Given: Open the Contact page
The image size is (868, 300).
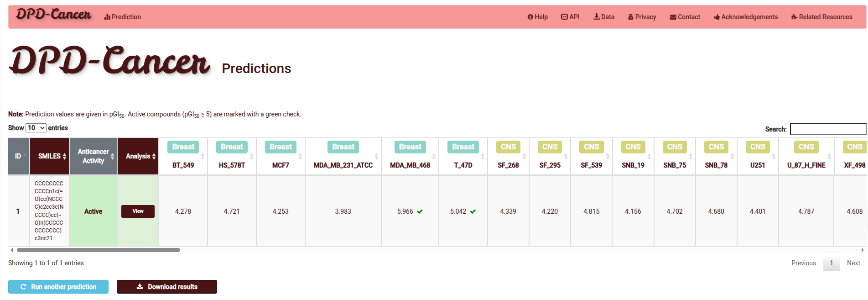Looking at the screenshot, I should [x=685, y=17].
